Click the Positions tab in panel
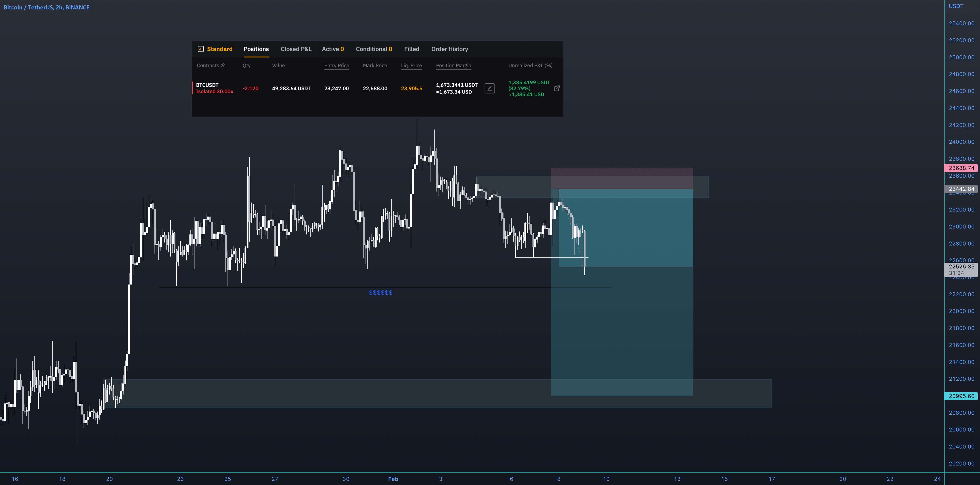 256,49
